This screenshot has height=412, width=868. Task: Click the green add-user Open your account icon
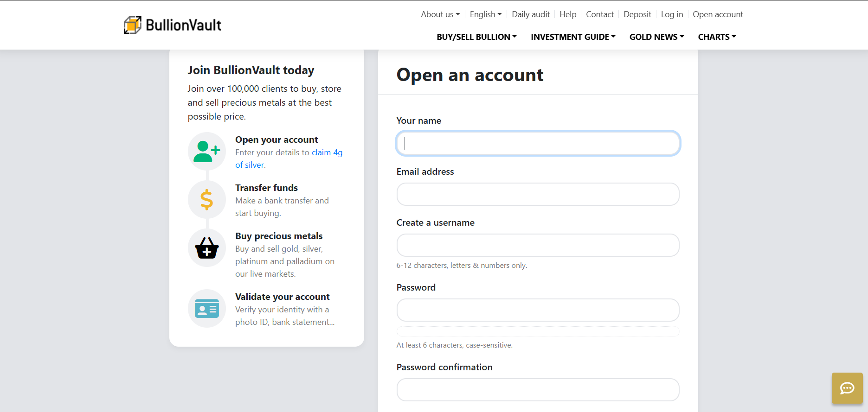click(207, 151)
